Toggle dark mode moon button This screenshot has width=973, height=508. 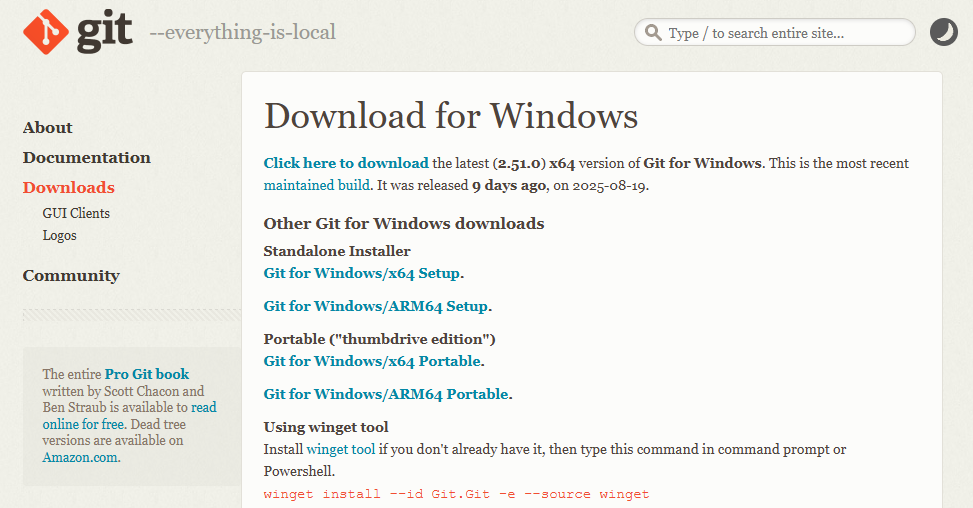pyautogui.click(x=943, y=32)
